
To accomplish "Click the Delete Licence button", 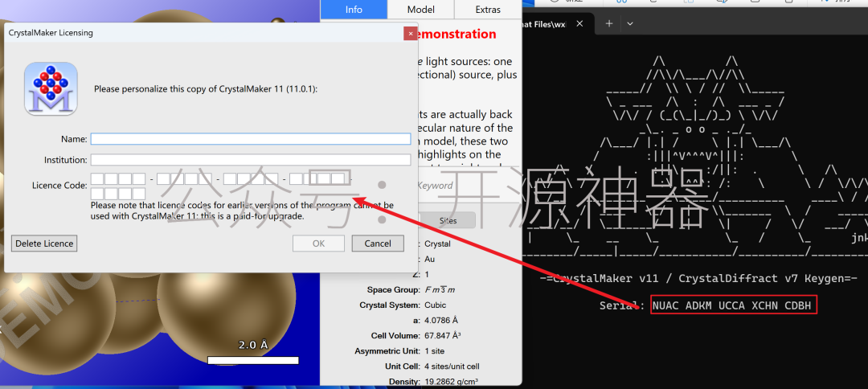I will pos(43,244).
